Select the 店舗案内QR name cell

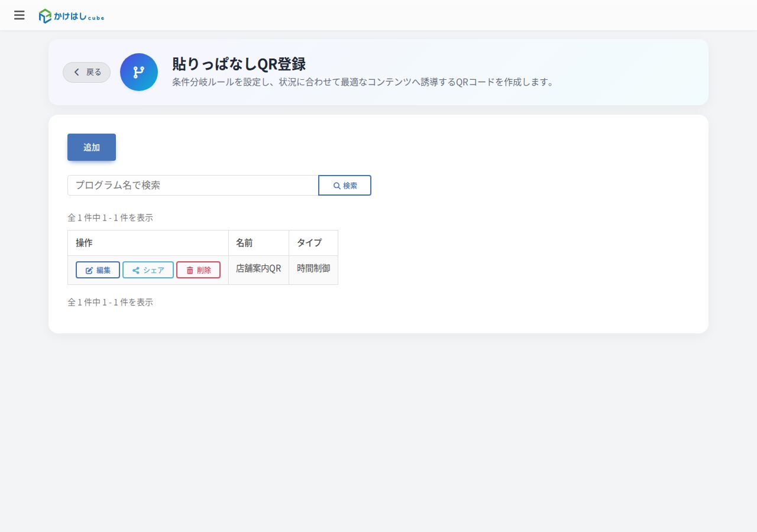pos(259,270)
